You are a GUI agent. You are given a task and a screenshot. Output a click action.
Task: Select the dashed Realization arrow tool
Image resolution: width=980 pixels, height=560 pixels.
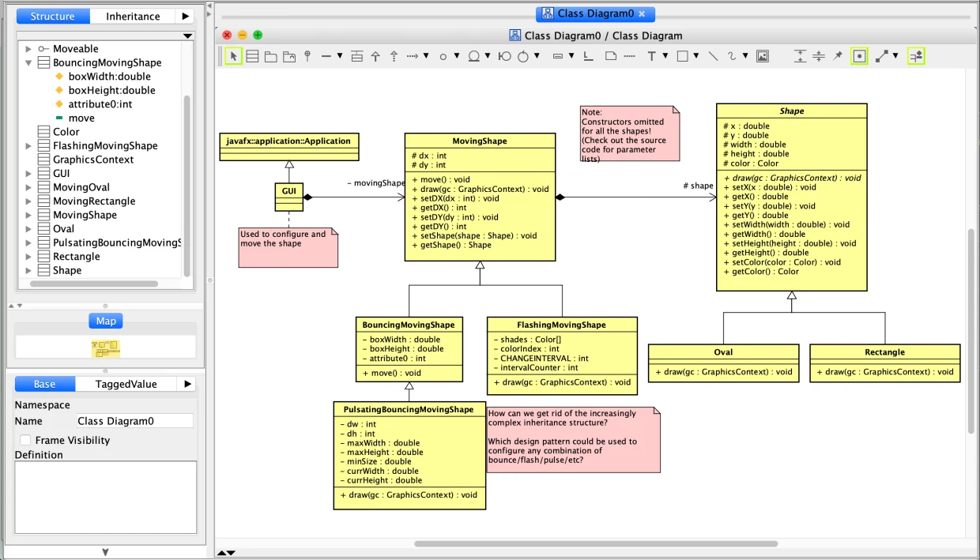[x=394, y=56]
